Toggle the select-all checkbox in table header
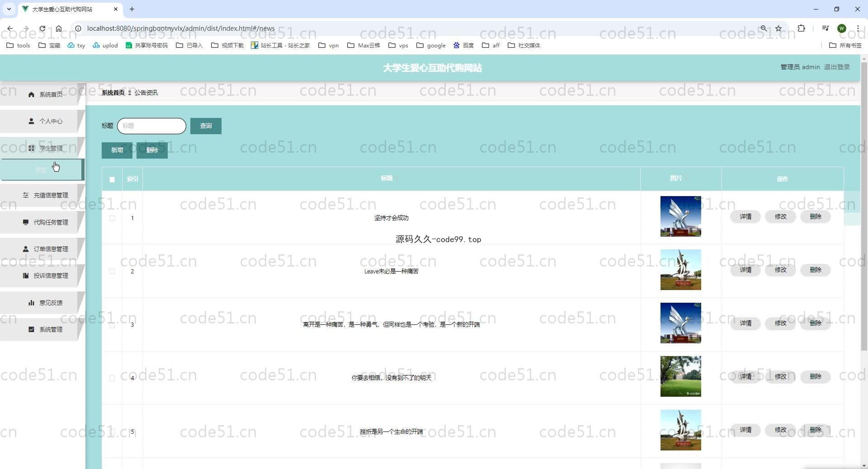The image size is (868, 469). (x=112, y=179)
